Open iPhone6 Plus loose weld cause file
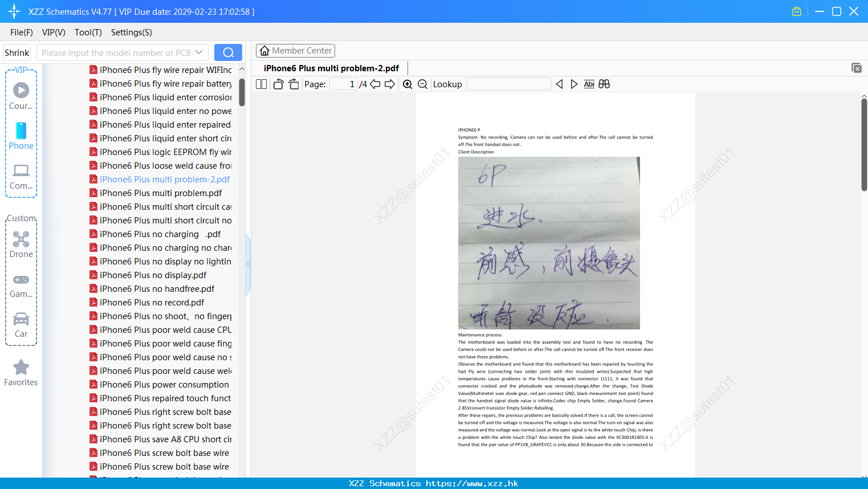 pos(161,166)
